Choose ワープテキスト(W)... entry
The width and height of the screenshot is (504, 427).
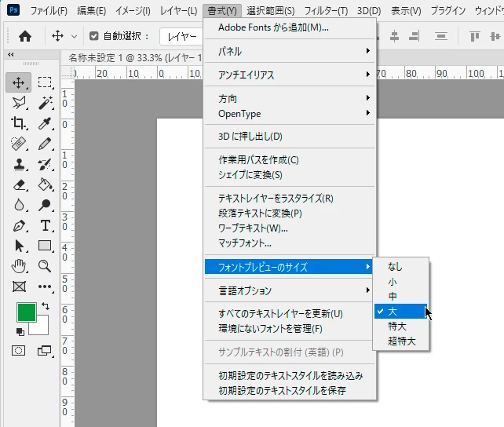[x=290, y=228]
